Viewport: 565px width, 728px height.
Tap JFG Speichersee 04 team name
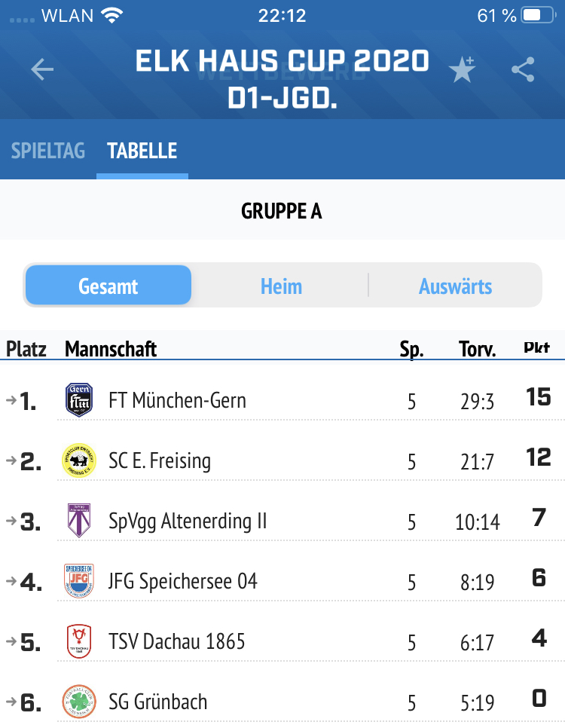[183, 581]
